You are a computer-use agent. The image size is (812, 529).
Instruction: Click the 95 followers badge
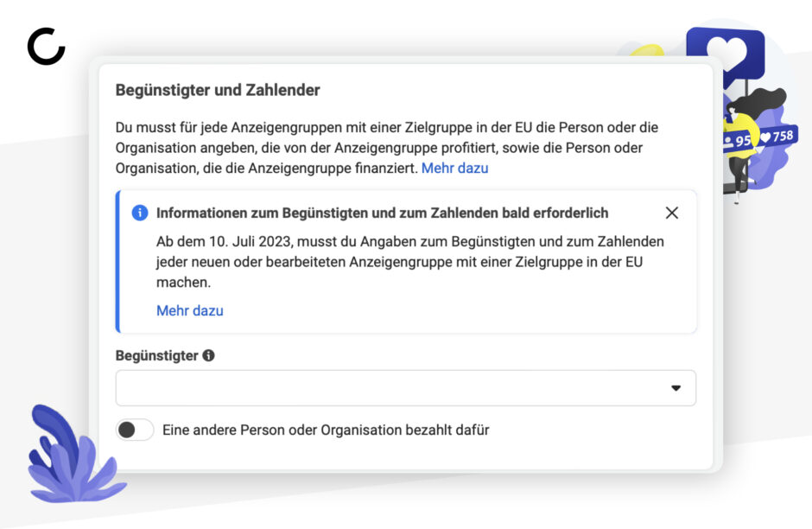[x=737, y=140]
